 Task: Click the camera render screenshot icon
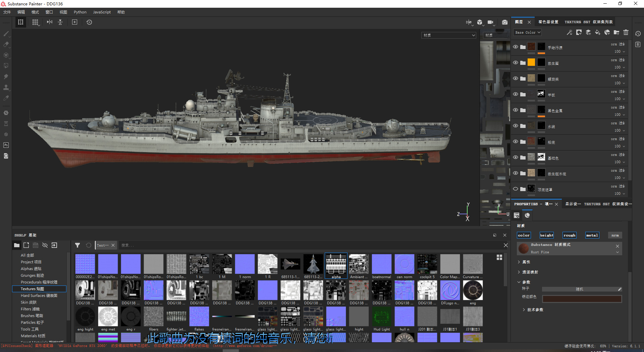[x=505, y=22]
